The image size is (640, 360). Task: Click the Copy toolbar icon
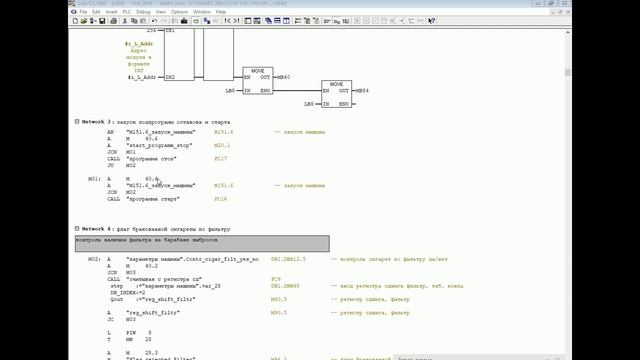tap(134, 21)
